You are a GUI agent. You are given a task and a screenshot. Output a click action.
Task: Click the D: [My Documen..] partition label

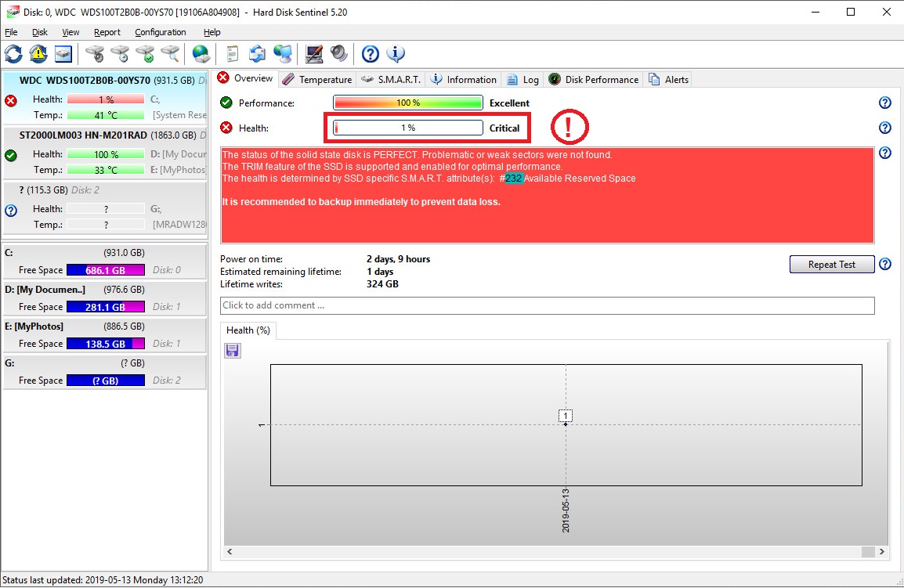point(45,290)
